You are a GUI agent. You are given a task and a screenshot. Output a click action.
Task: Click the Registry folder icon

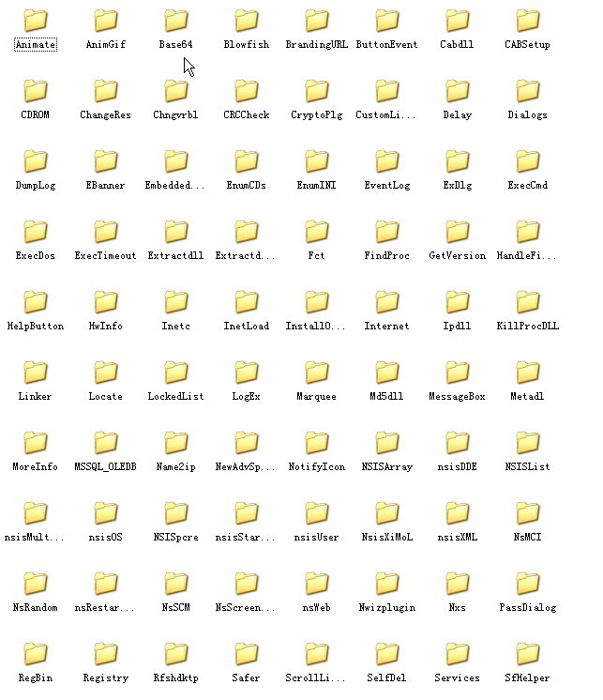(106, 654)
